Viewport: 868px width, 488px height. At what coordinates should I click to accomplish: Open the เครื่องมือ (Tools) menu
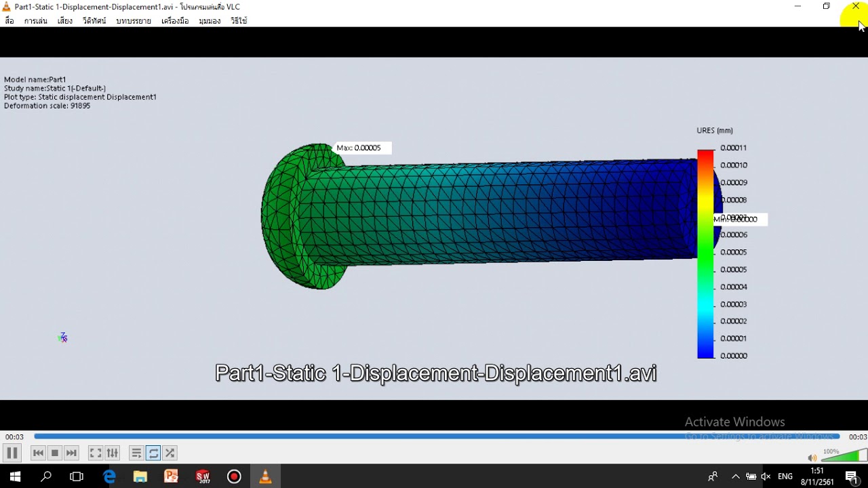point(175,21)
